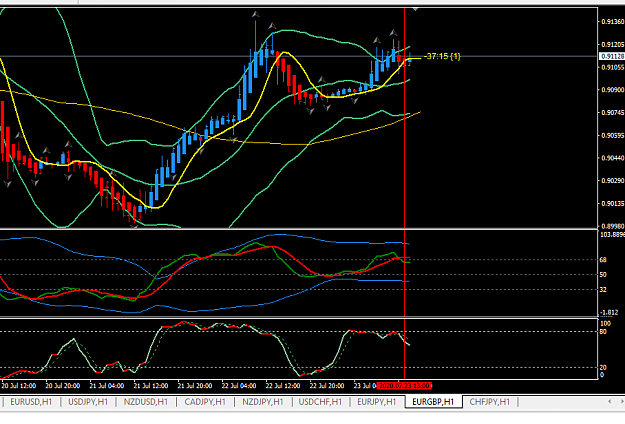Click the 0.90440 price scale value
The width and height of the screenshot is (625, 424).
(613, 158)
